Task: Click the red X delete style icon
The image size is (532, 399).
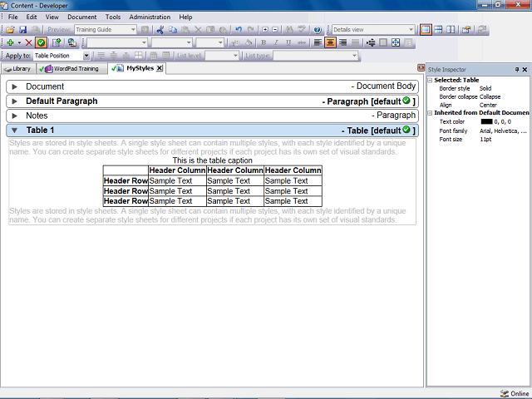Action: [29, 42]
